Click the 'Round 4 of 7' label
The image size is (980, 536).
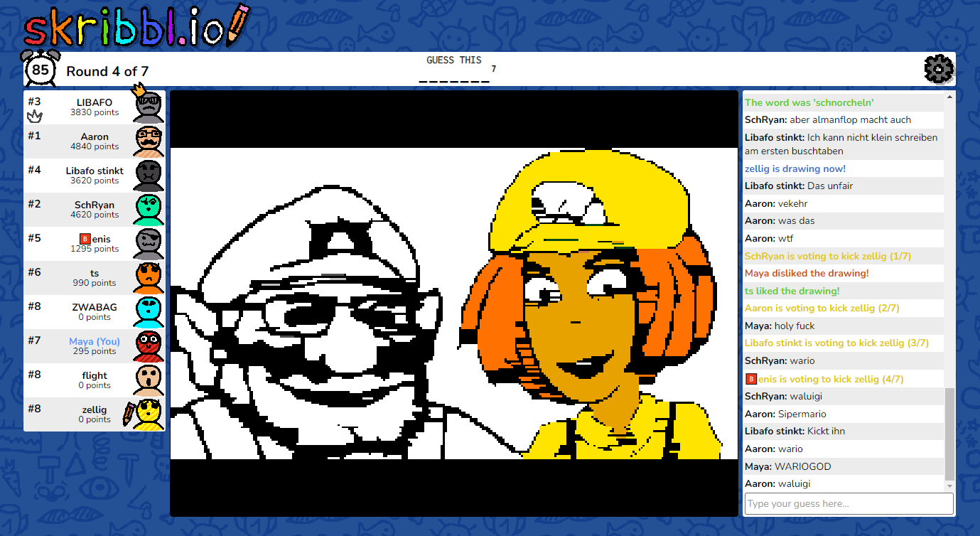coord(107,71)
